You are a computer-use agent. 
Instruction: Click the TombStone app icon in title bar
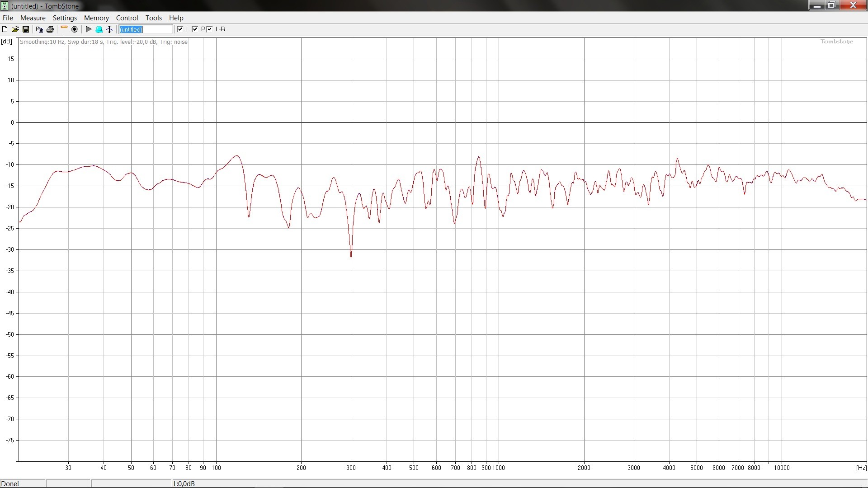click(5, 6)
